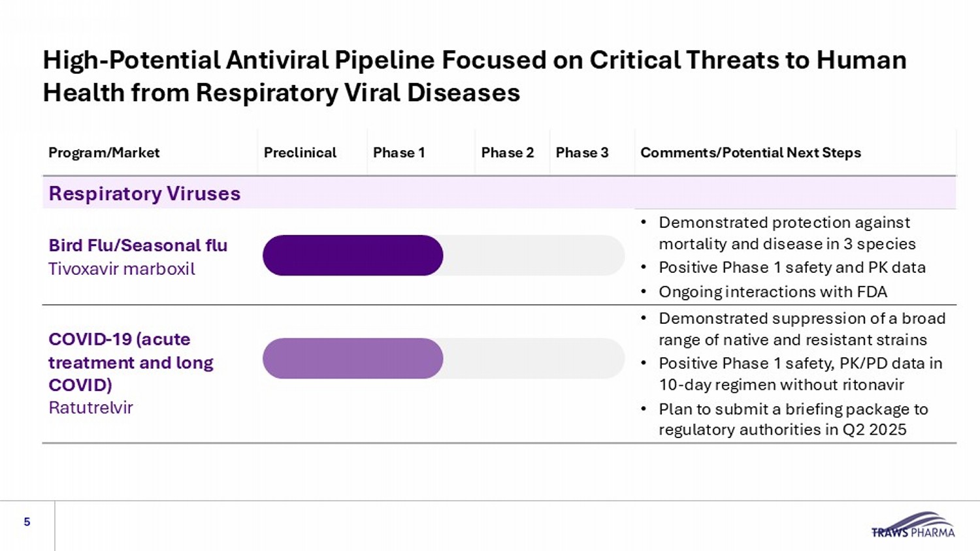Select the briefing package Q2 2025 bullet

click(792, 419)
